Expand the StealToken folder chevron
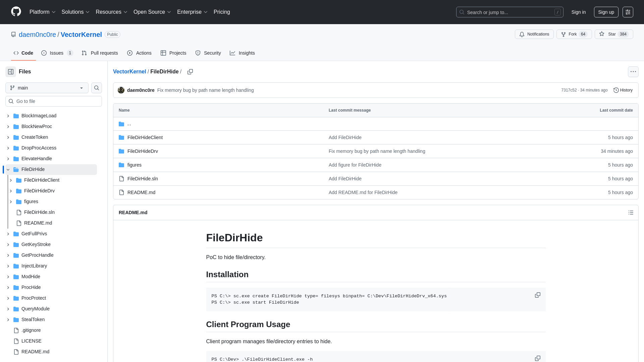Viewport: 644px width, 362px height. click(8, 319)
